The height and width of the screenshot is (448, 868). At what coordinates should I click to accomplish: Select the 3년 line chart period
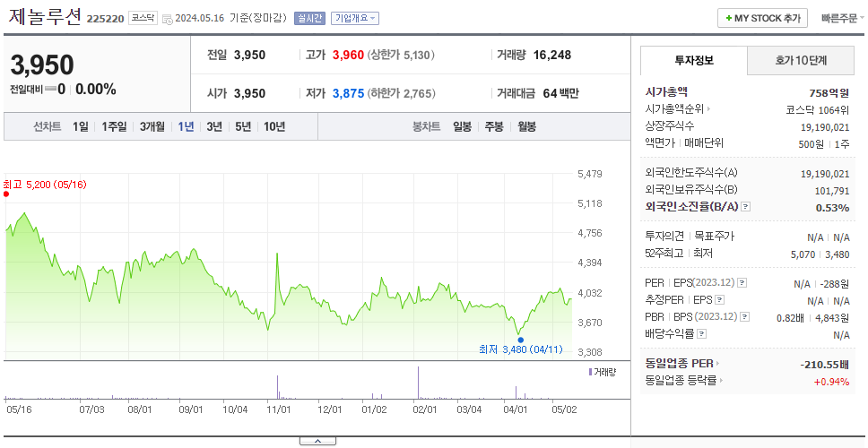[x=214, y=126]
